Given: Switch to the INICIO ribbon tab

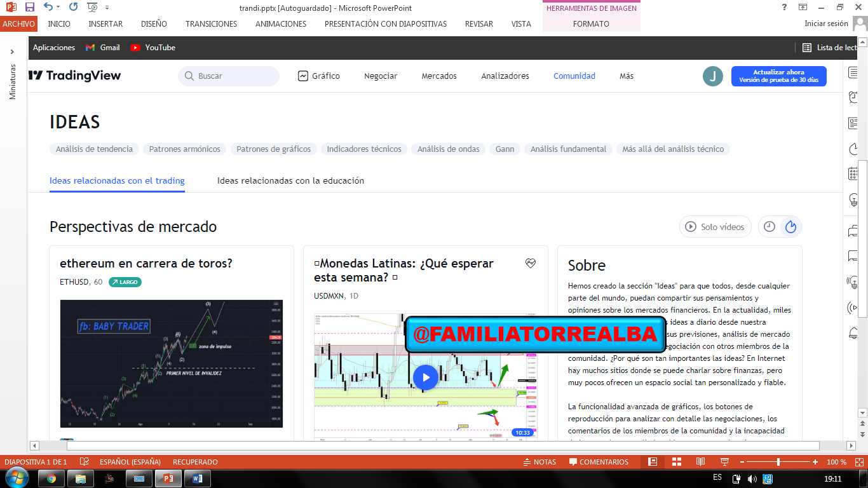Looking at the screenshot, I should (59, 24).
